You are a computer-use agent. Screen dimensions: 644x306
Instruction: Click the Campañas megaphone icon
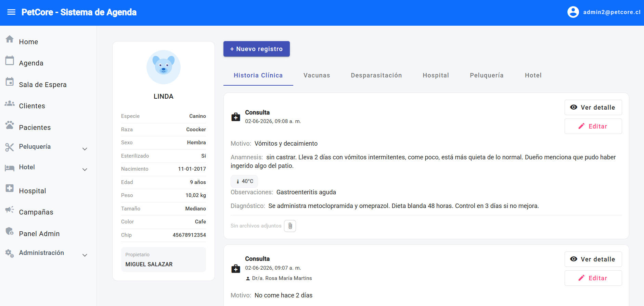10,209
